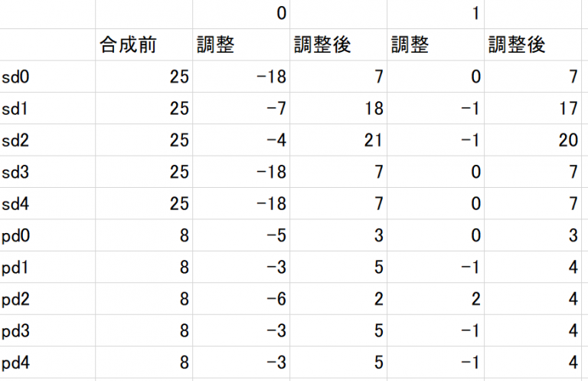Click the 合成前 value in the pd2 row
This screenshot has width=588, height=381.
(x=143, y=299)
